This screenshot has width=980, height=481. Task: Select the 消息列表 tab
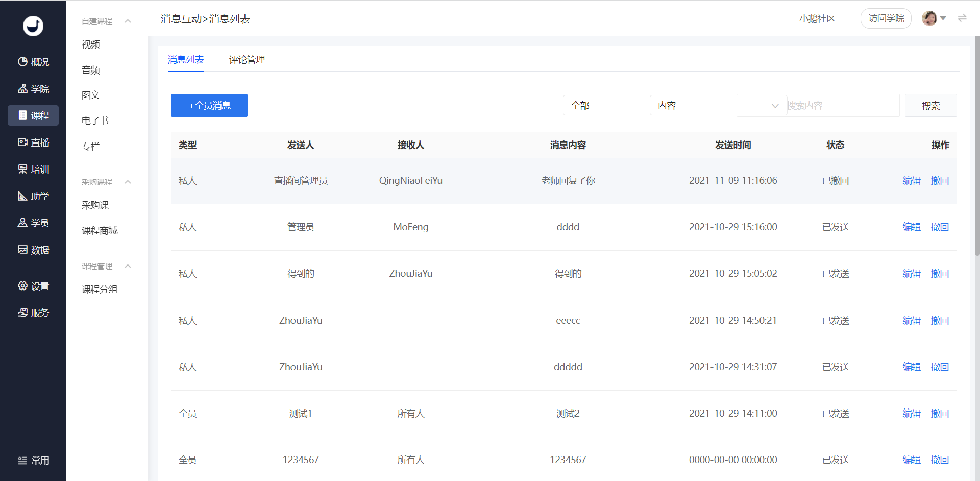point(186,60)
